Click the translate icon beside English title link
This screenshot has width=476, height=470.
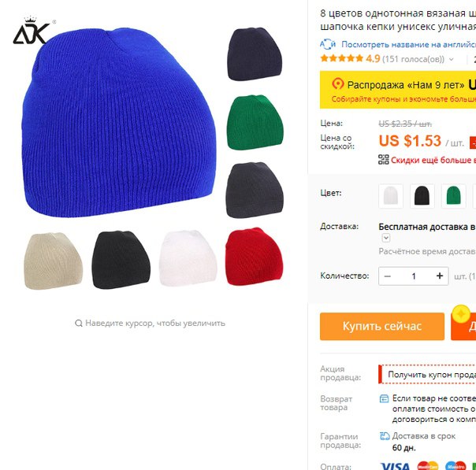coord(328,44)
